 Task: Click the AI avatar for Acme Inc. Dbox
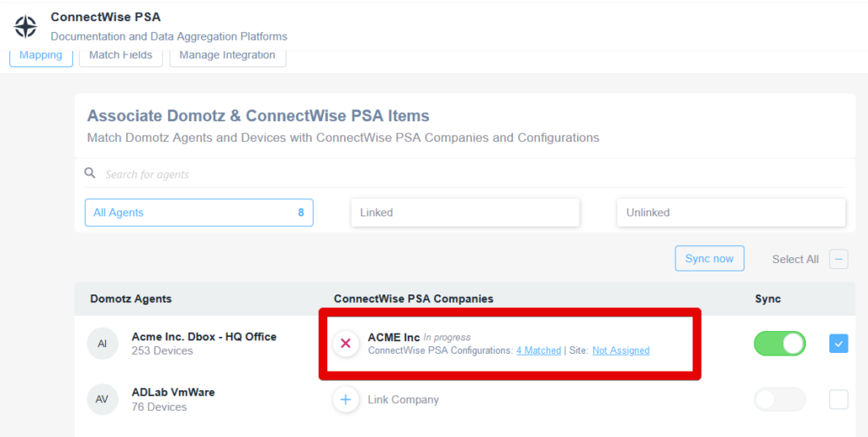point(103,344)
